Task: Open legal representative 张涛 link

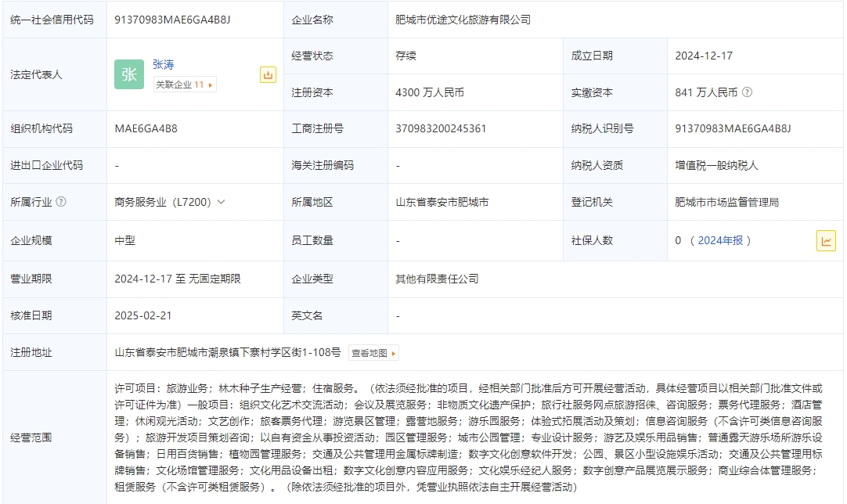Action: click(x=163, y=64)
